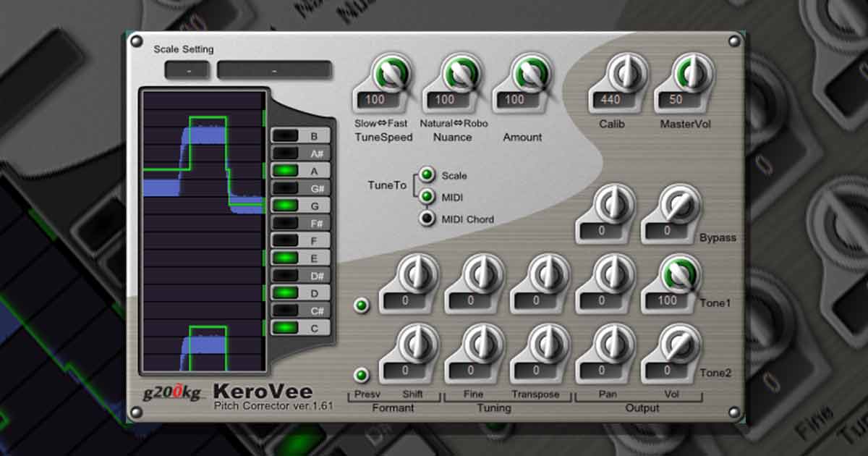Viewport: 868px width, 456px height.
Task: Toggle the B note key in scale
Action: click(300, 136)
